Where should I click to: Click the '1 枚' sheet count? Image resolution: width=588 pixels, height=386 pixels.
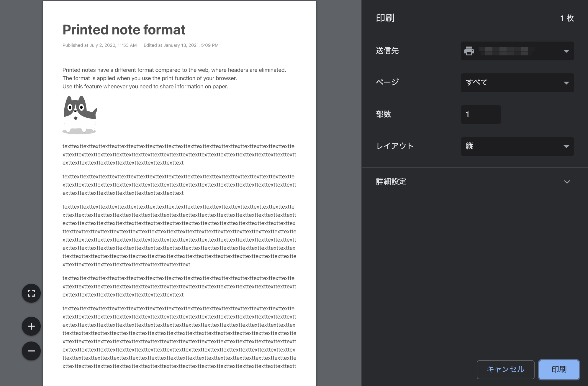tap(567, 18)
